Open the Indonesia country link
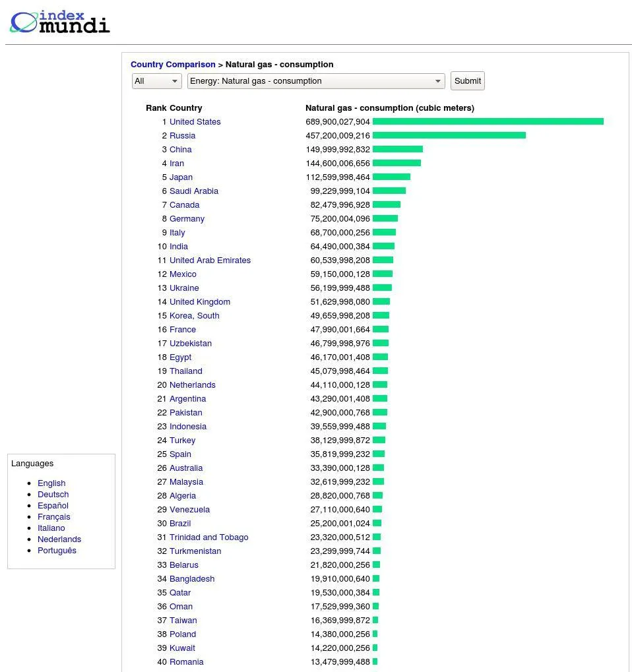Image resolution: width=632 pixels, height=672 pixels. pos(188,427)
